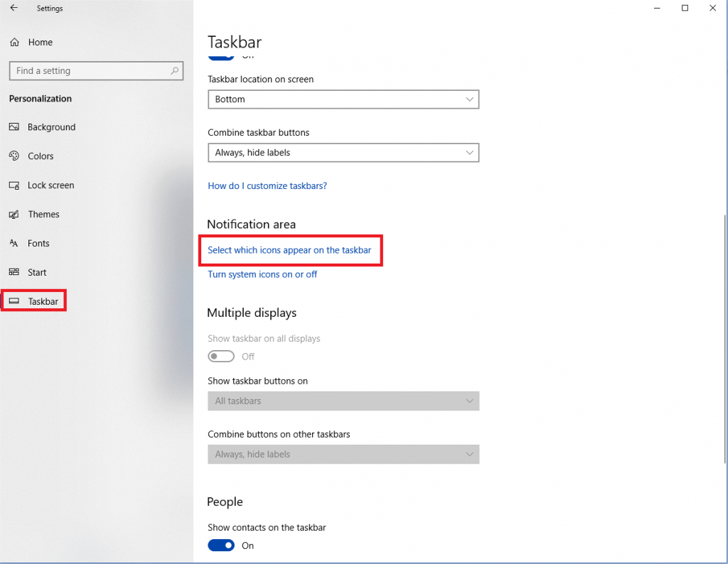Click the Themes brush icon
The width and height of the screenshot is (728, 564).
pos(14,215)
